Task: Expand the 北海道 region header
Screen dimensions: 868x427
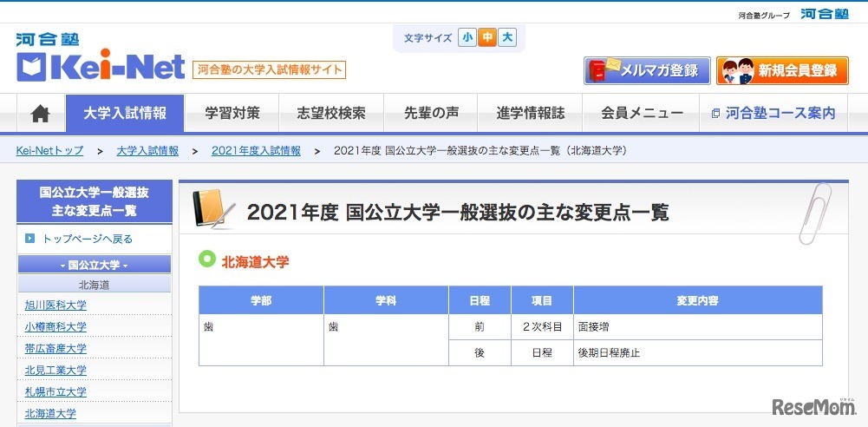Action: click(94, 285)
